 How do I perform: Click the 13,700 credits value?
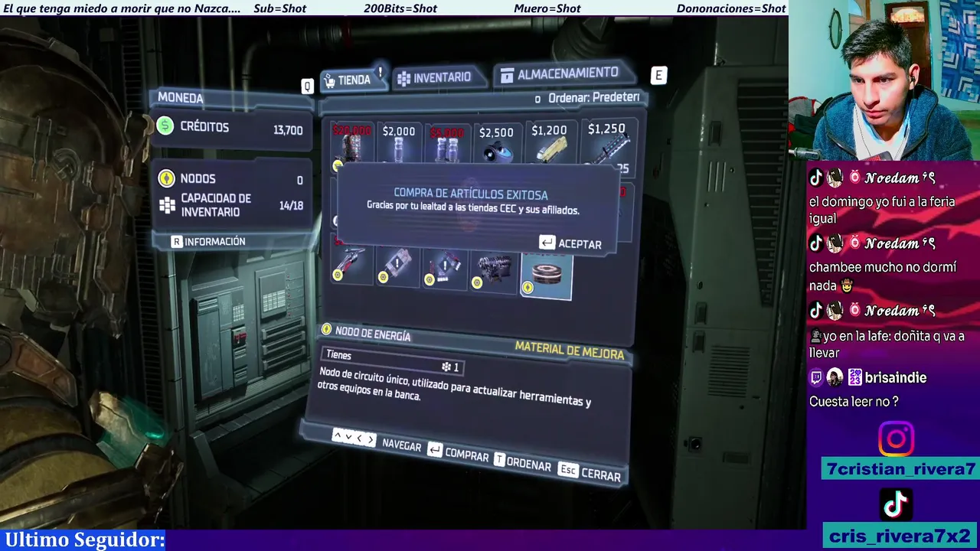pos(288,130)
